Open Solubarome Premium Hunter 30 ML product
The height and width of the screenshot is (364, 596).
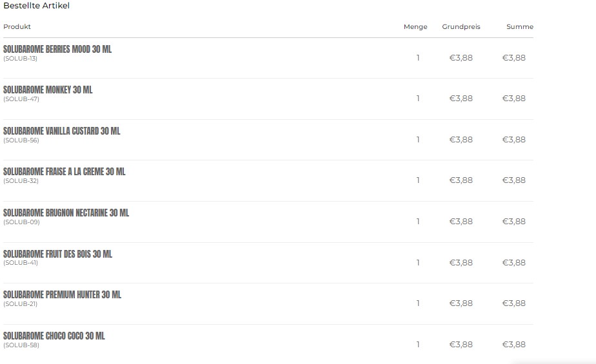click(x=62, y=294)
